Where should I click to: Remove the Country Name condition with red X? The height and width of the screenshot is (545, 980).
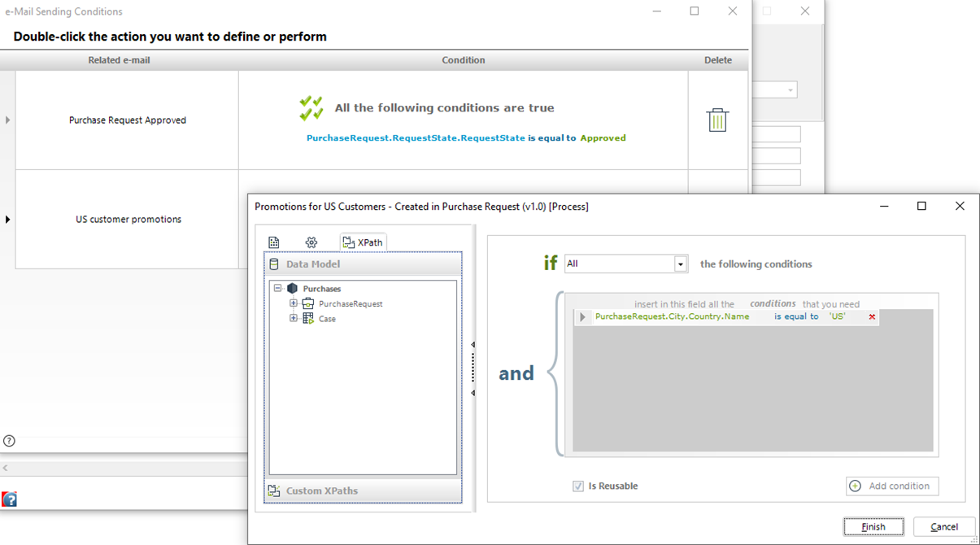[x=872, y=316]
